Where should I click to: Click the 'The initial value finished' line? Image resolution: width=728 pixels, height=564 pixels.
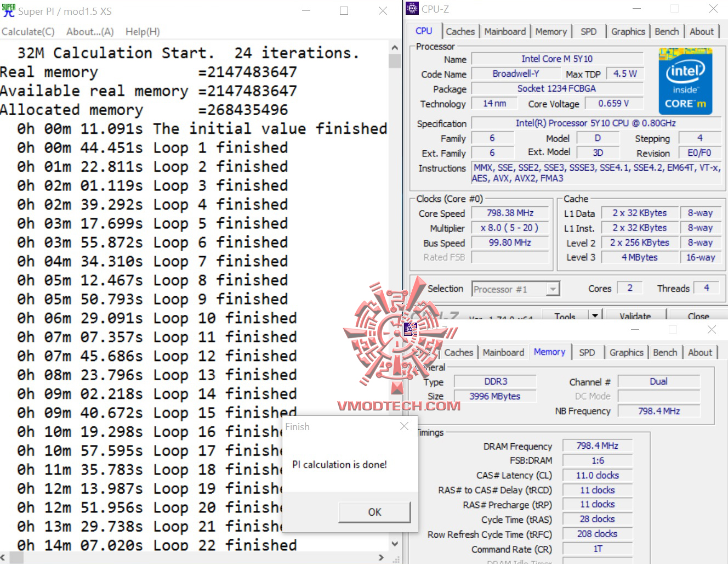coord(202,129)
